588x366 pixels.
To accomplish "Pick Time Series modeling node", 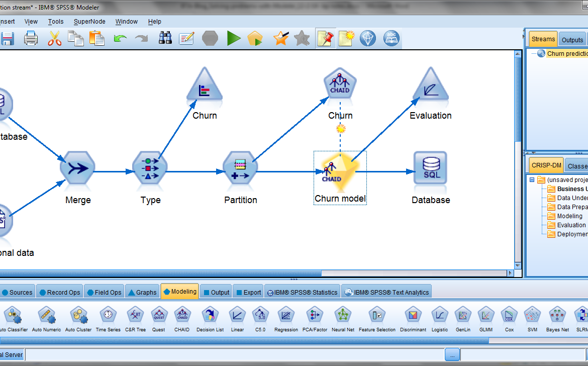I will [x=108, y=320].
